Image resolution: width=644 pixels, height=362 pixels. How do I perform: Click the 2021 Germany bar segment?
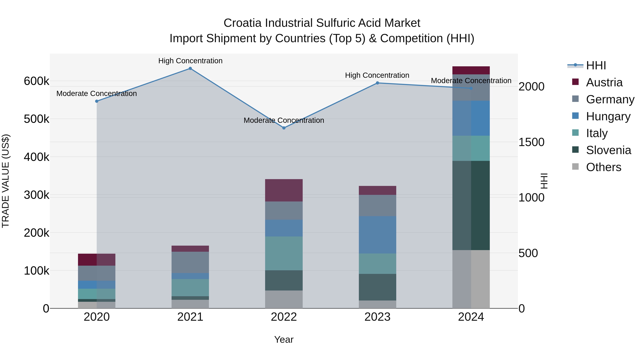pos(190,262)
